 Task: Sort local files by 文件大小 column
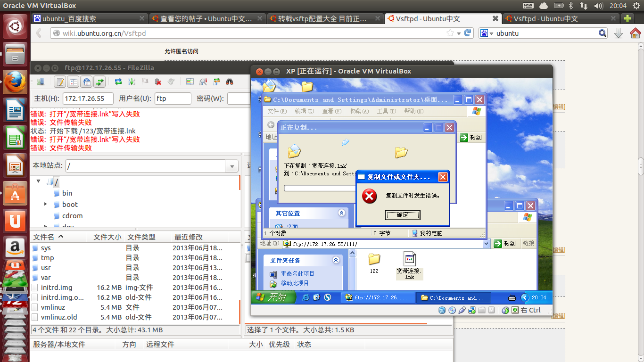107,237
